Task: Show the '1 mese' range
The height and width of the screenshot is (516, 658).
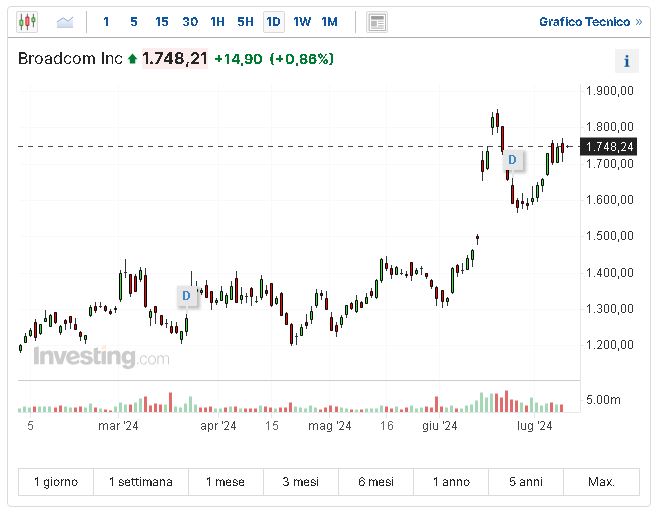Action: (x=226, y=482)
